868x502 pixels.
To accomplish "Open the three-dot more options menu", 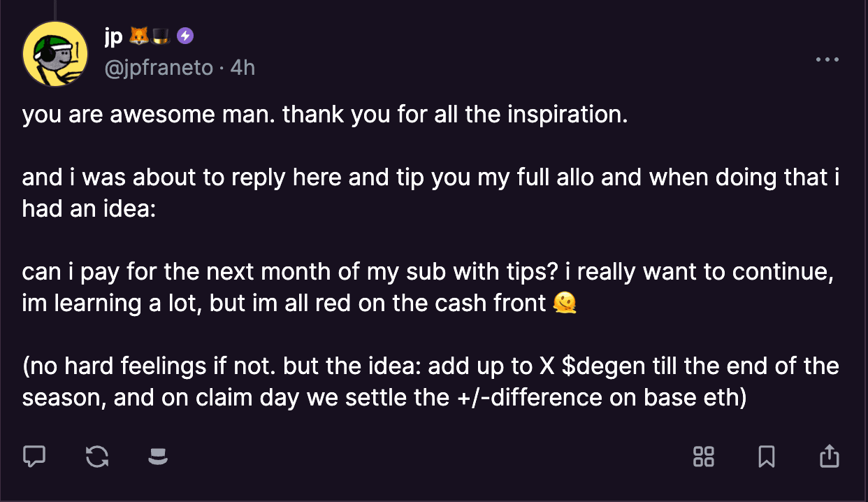I will [x=827, y=60].
